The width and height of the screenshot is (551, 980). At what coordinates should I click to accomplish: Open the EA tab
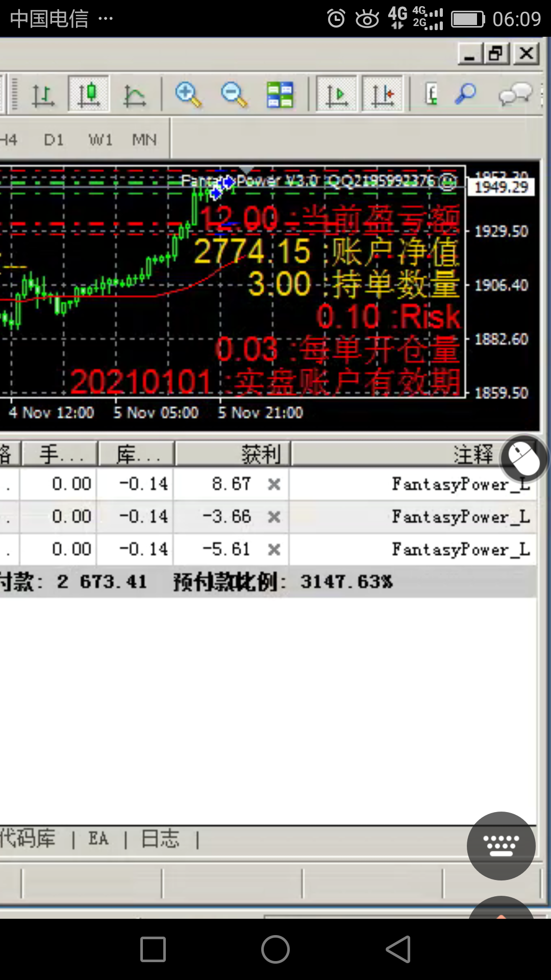pos(98,838)
